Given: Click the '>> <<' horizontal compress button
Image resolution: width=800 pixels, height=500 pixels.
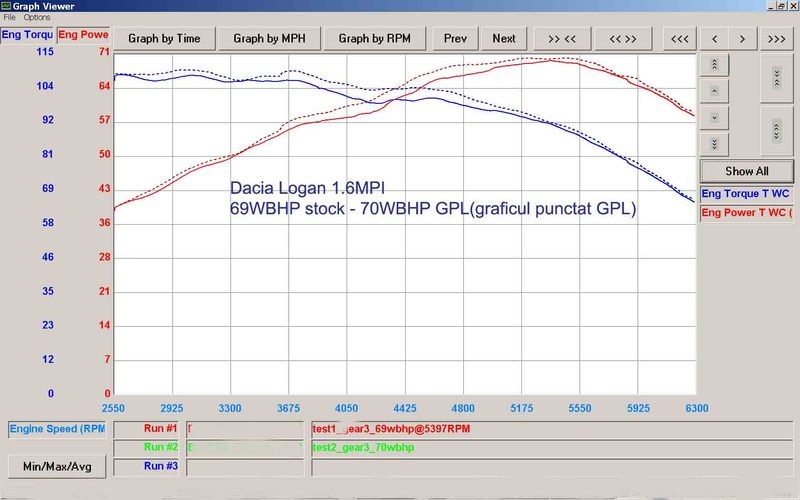Looking at the screenshot, I should pos(562,39).
